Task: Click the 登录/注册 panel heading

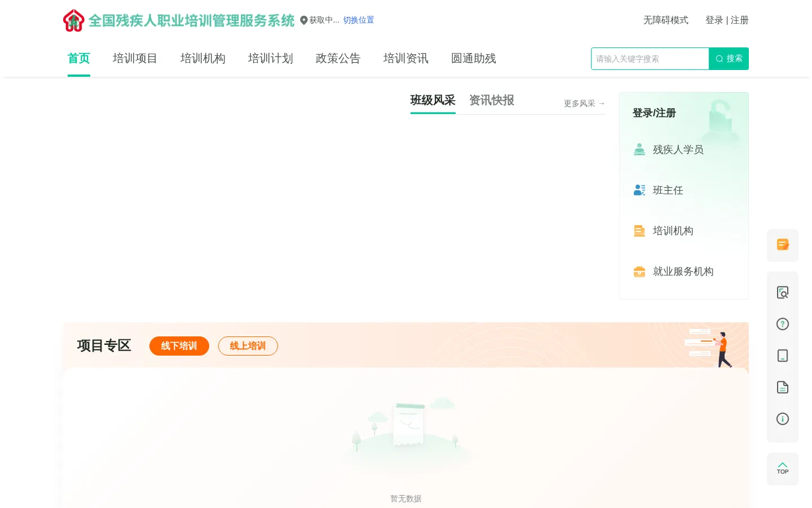Action: coord(654,113)
